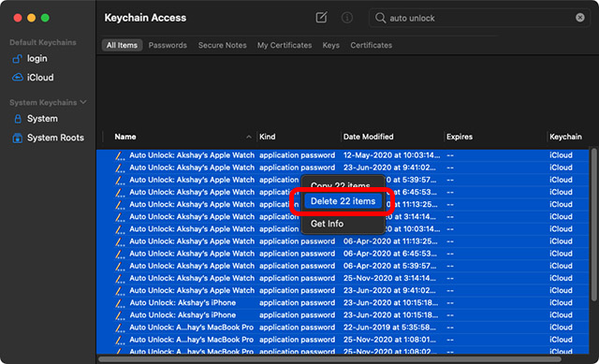
Task: Click the unlocked padlock icon beside login
Action: [x=17, y=58]
